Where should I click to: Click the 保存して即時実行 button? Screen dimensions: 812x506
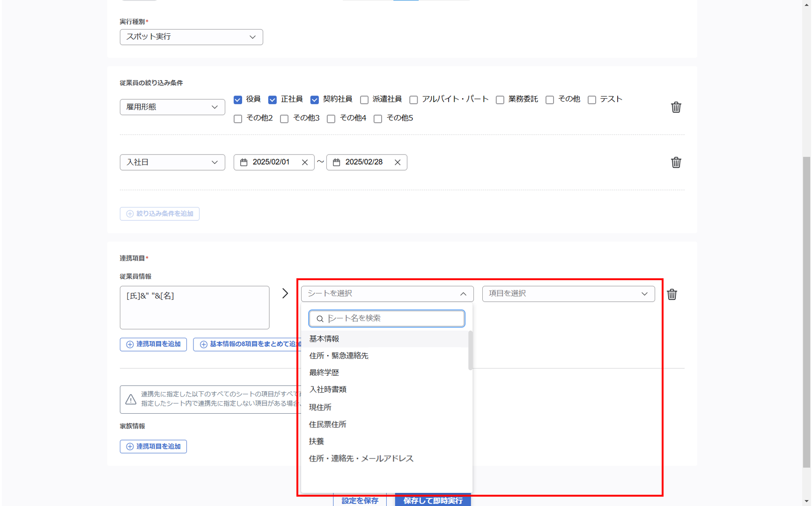[433, 500]
